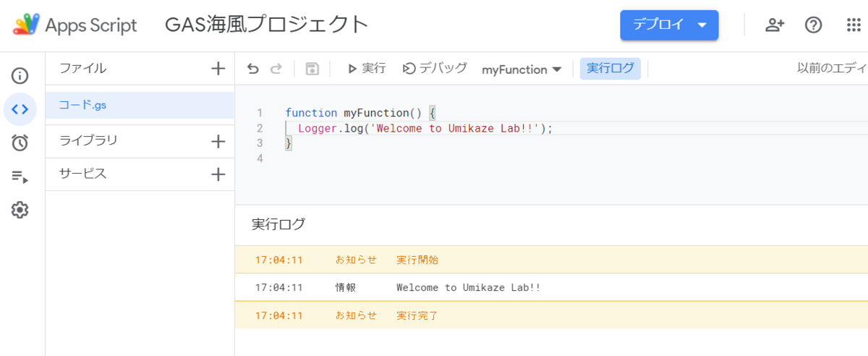868x356 pixels.
Task: Open the Help question mark icon
Action: (x=814, y=25)
